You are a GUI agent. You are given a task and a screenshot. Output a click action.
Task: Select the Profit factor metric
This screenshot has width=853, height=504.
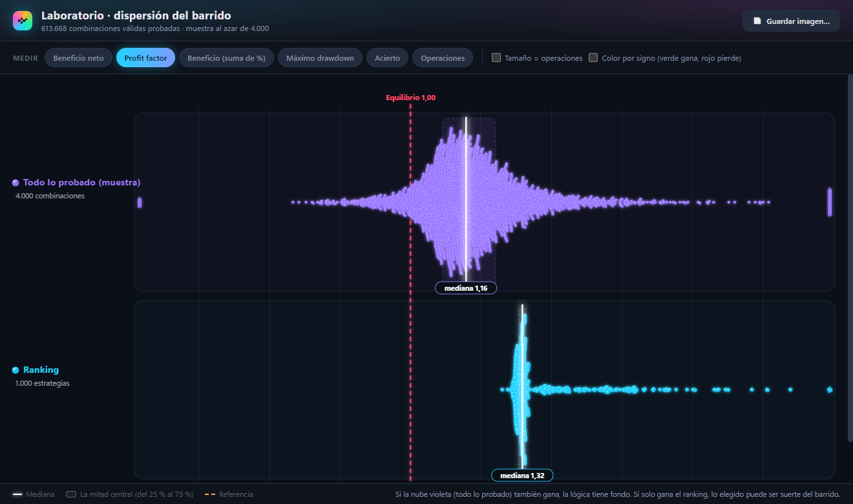[145, 58]
